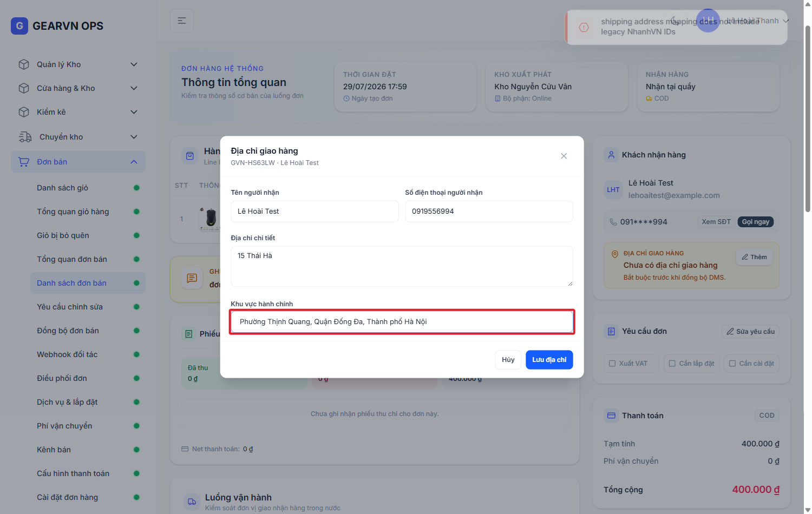
Task: Click the Khách nhận hàng person icon
Action: coord(611,155)
